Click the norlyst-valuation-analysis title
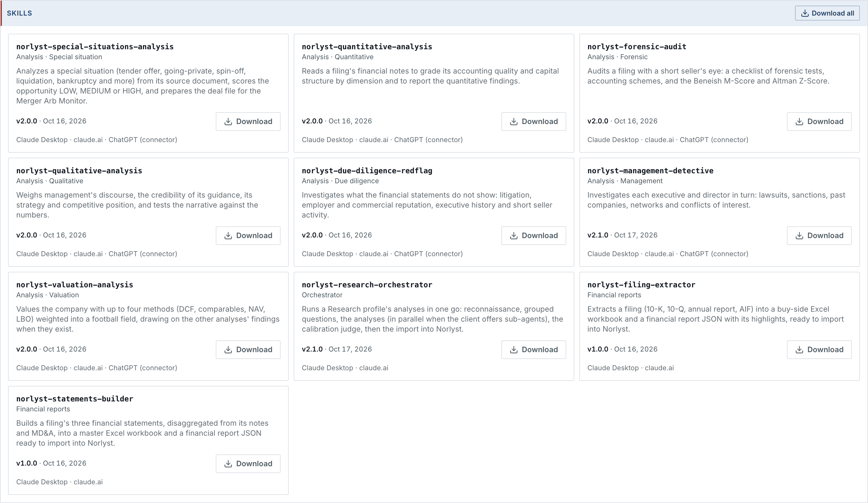This screenshot has width=868, height=503. click(x=75, y=285)
